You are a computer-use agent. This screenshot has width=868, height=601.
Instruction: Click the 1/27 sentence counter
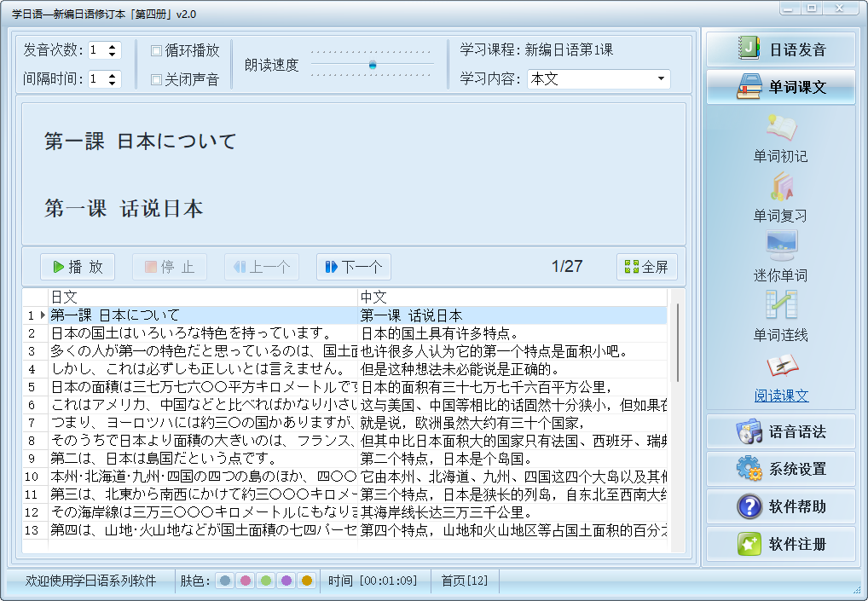coord(567,267)
